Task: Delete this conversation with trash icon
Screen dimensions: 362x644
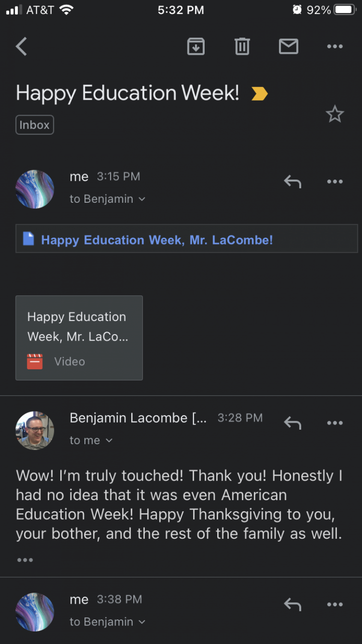Action: [242, 47]
